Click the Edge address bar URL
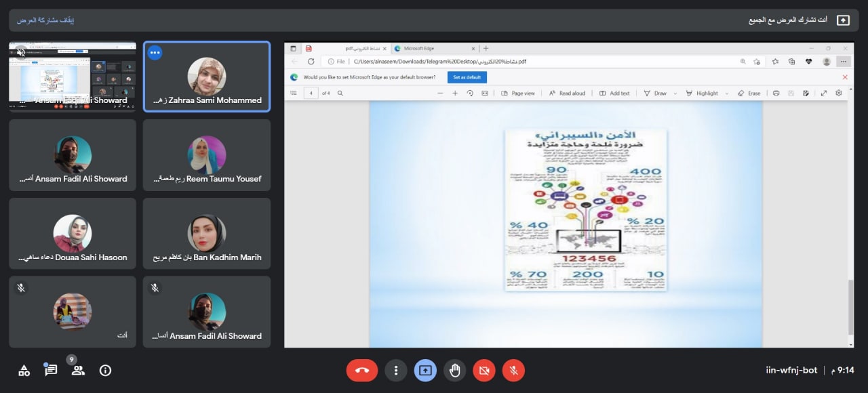Image resolution: width=868 pixels, height=393 pixels. [439, 62]
